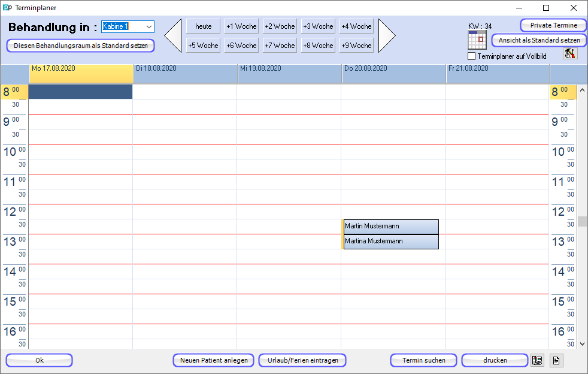Skip forward with +4 Woche

pos(356,26)
